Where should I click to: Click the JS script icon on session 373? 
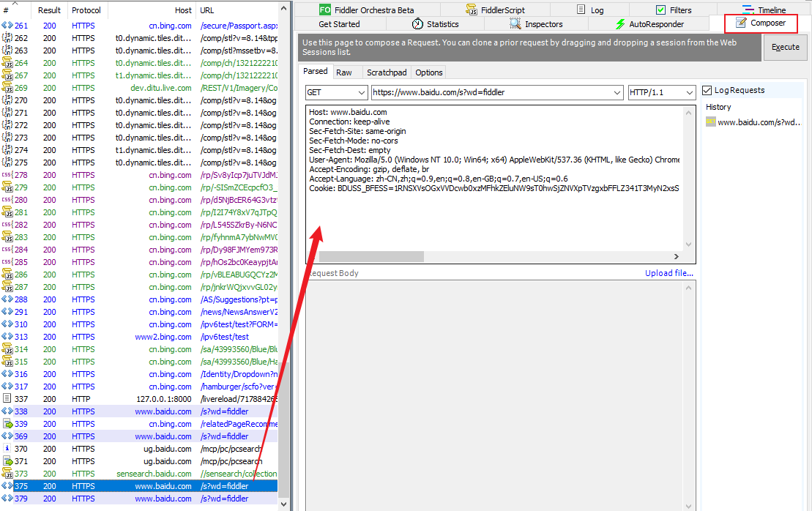(x=7, y=473)
